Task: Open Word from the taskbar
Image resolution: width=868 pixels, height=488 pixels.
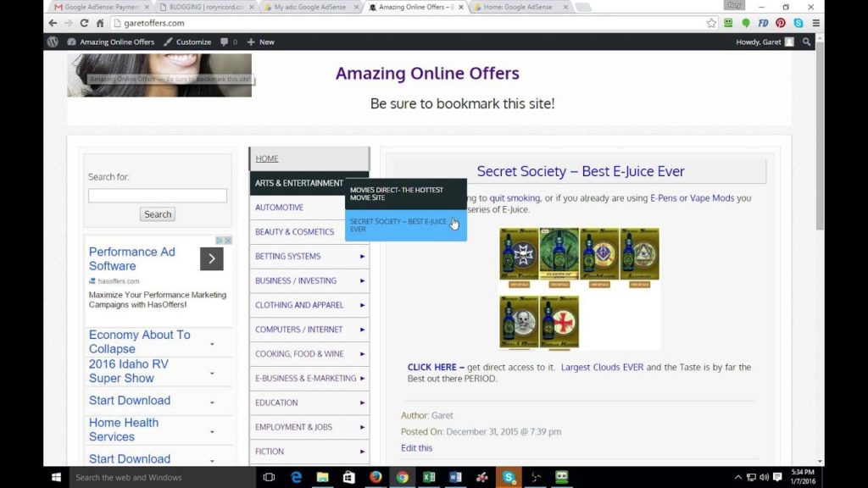Action: pyautogui.click(x=455, y=477)
